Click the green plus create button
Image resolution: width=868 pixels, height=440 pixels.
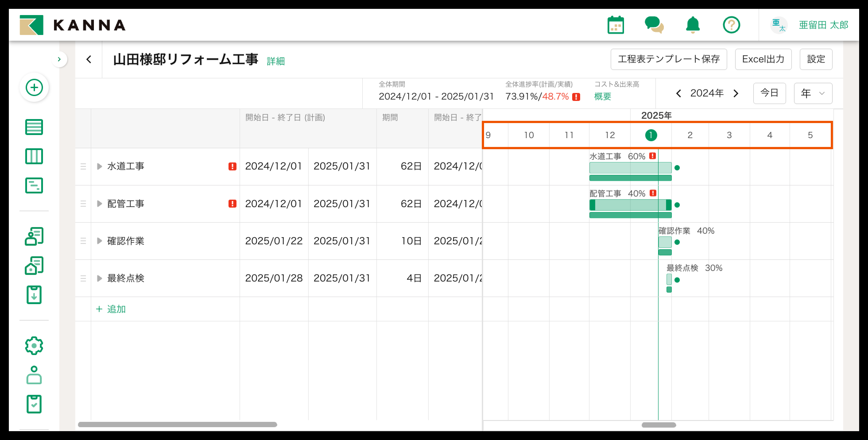[x=34, y=88]
